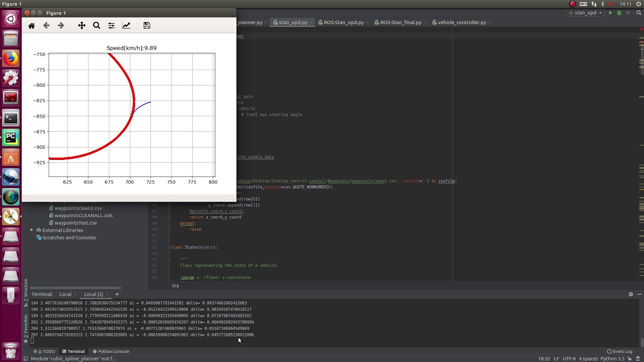Open the Files manager from the dock
Viewport: 644px width, 362px height.
[x=11, y=39]
